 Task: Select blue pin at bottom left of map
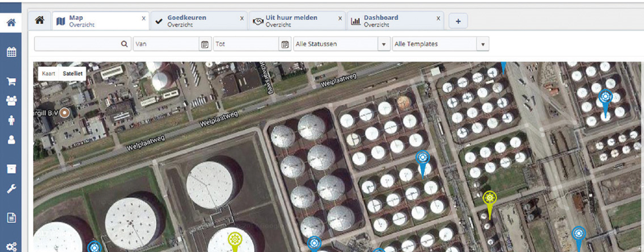click(95, 247)
